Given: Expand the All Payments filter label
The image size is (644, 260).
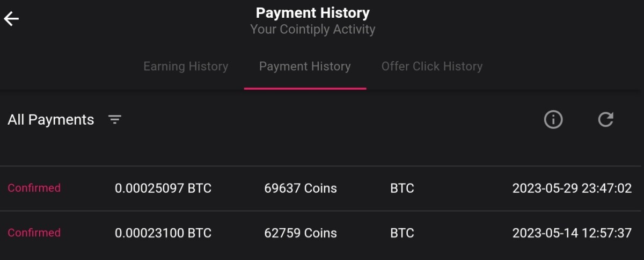Looking at the screenshot, I should pos(51,120).
